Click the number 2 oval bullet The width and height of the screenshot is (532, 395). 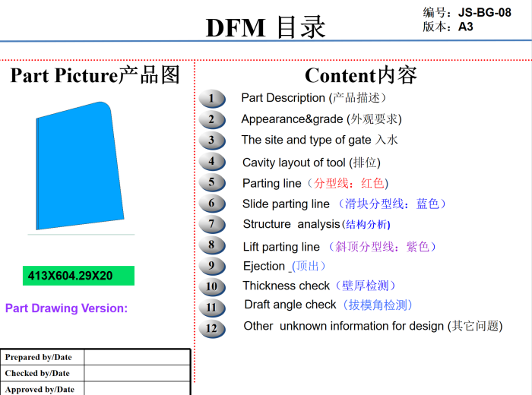point(212,119)
